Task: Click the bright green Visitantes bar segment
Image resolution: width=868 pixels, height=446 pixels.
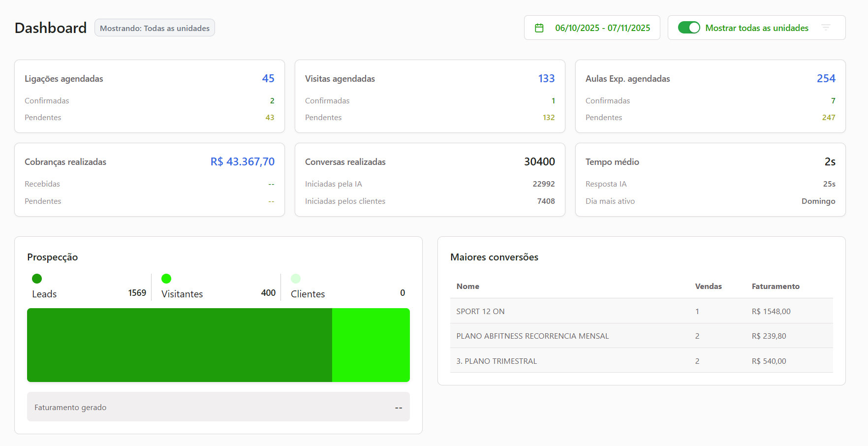Action: tap(371, 345)
